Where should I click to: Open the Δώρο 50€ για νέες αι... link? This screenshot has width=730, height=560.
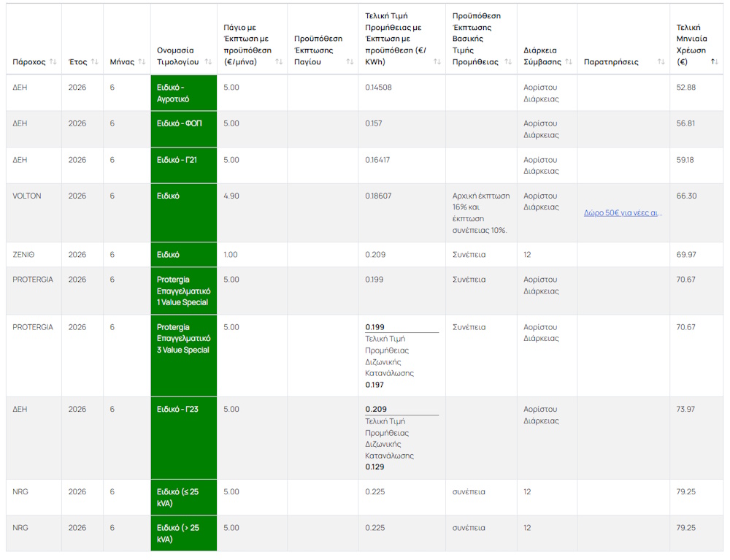623,212
